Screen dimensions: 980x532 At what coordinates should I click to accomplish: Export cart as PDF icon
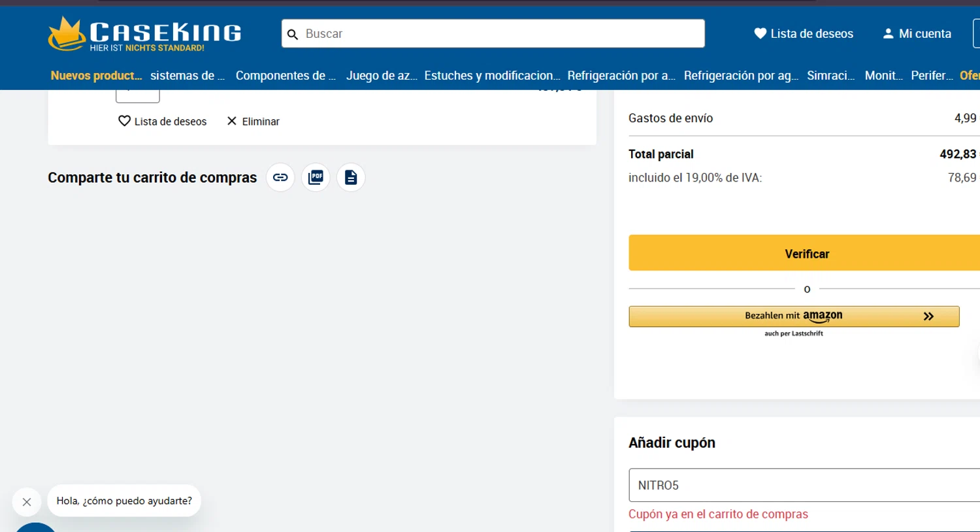tap(316, 178)
